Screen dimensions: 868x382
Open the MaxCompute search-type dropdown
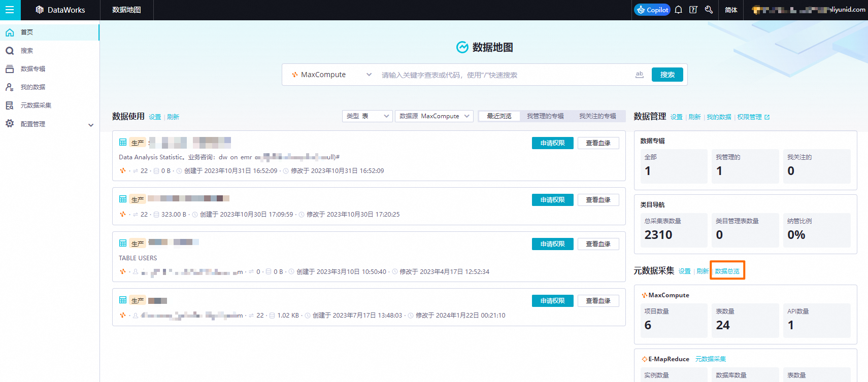click(x=331, y=75)
